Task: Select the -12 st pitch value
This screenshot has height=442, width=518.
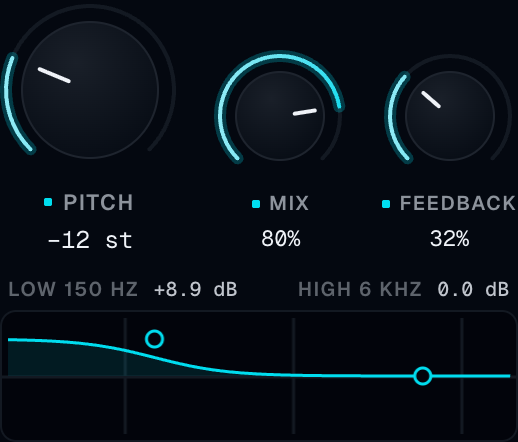Action: pos(90,240)
